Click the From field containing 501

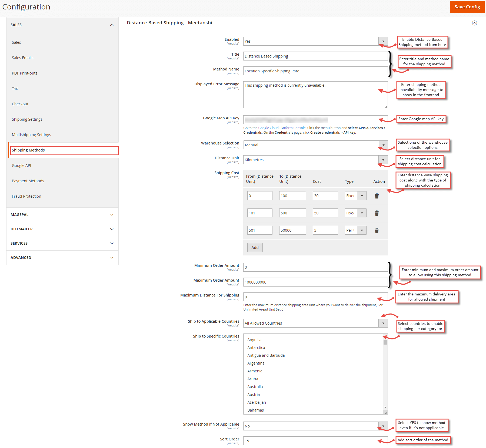click(x=260, y=230)
